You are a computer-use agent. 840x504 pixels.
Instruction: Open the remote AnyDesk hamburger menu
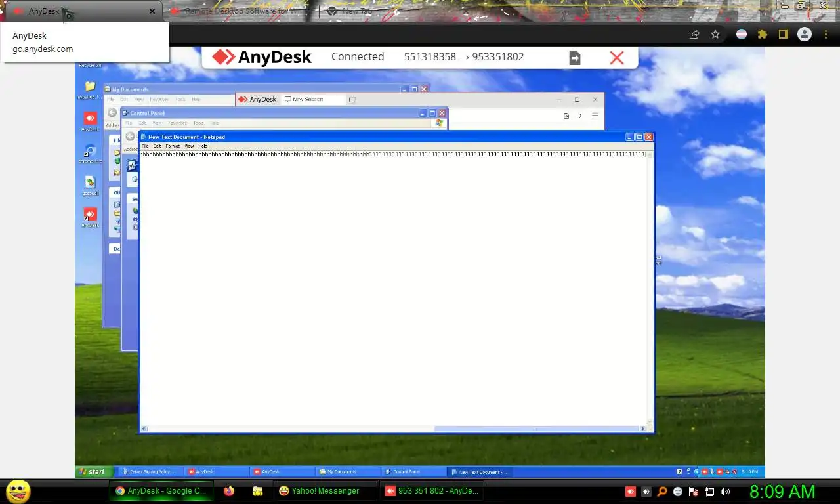click(x=595, y=116)
